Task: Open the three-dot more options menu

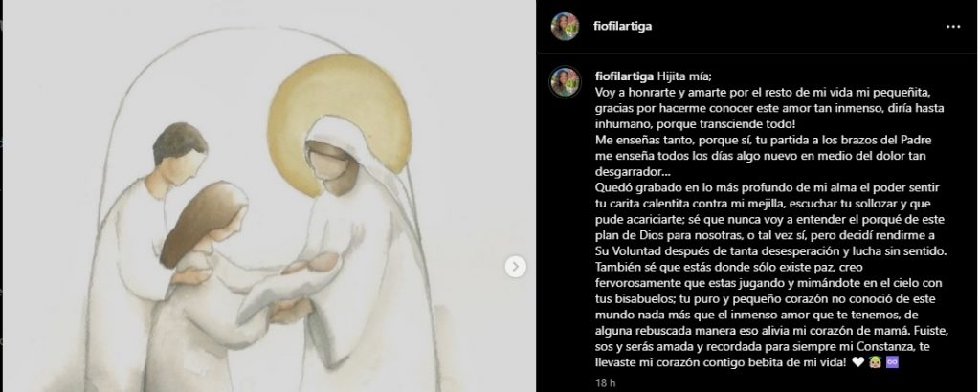Action: 953,27
